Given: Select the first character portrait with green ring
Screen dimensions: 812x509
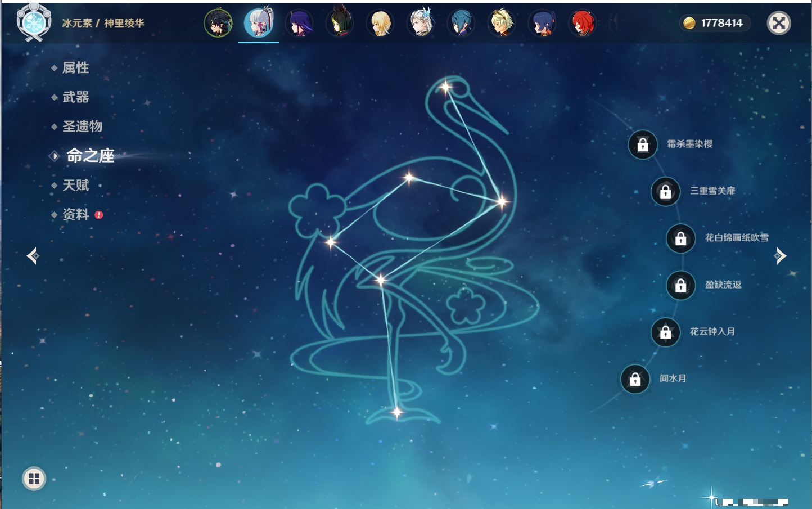Looking at the screenshot, I should 218,24.
